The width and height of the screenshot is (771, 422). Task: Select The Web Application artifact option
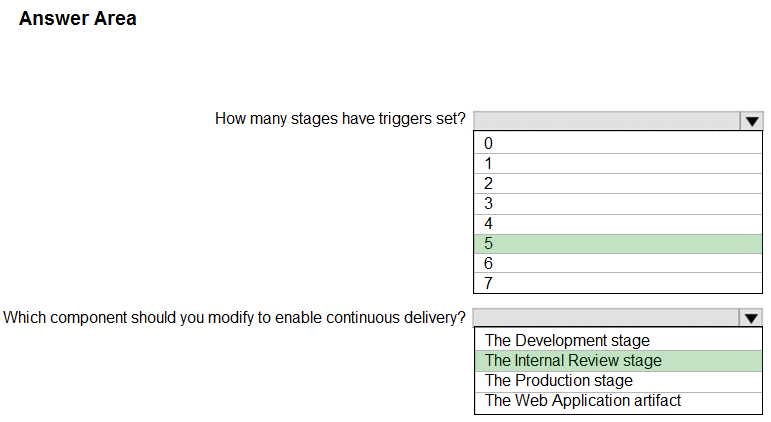618,401
